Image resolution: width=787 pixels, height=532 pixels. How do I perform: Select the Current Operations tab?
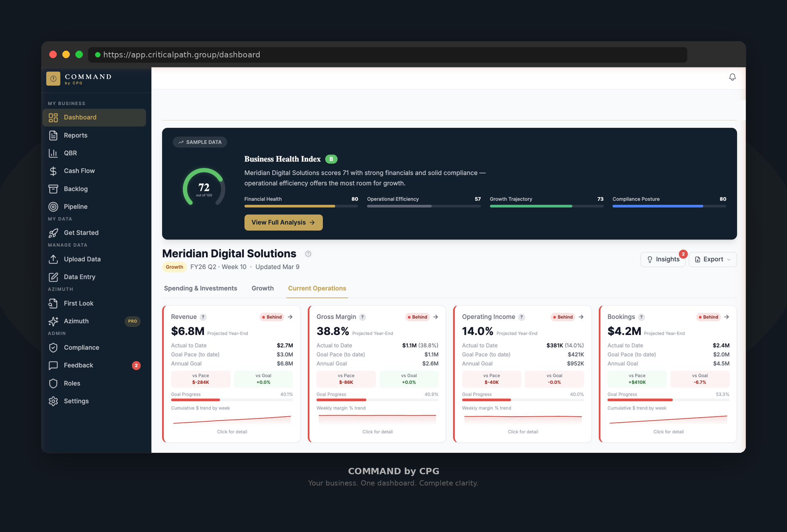[317, 288]
